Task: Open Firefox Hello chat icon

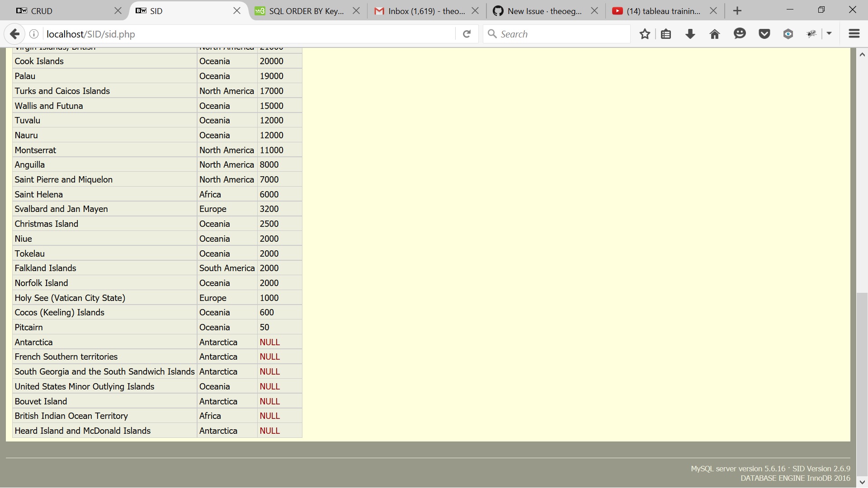Action: coord(740,34)
